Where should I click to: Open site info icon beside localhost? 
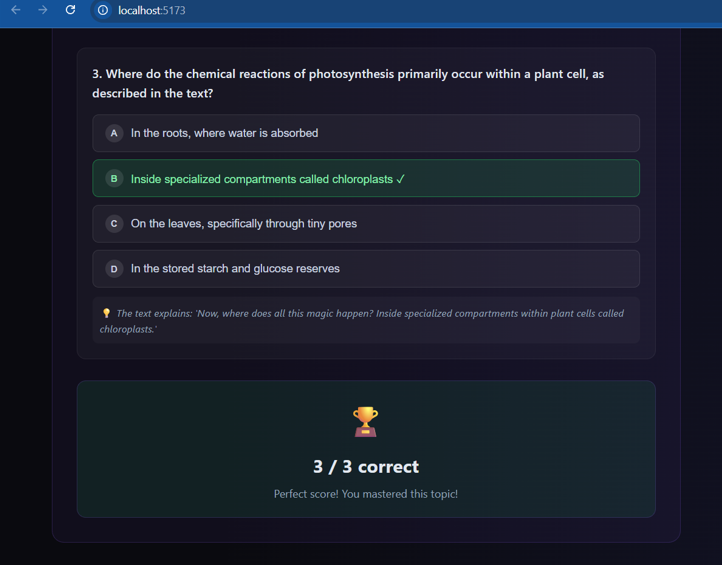point(103,10)
